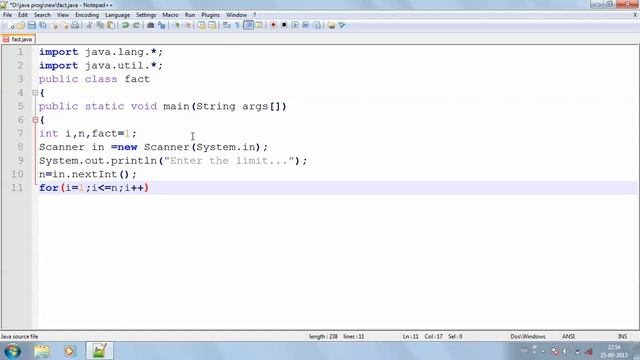The height and width of the screenshot is (360, 640).
Task: Close all documents via toolbar icon
Action: [65, 25]
